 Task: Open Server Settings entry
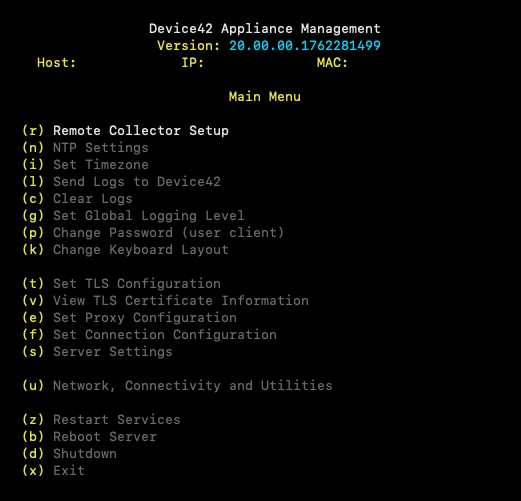click(x=113, y=352)
